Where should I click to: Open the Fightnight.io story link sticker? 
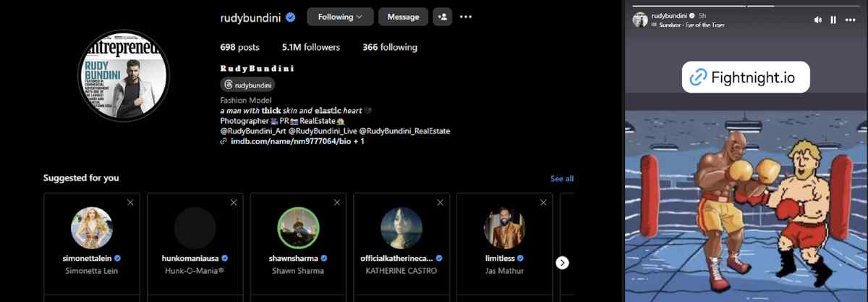[x=746, y=77]
